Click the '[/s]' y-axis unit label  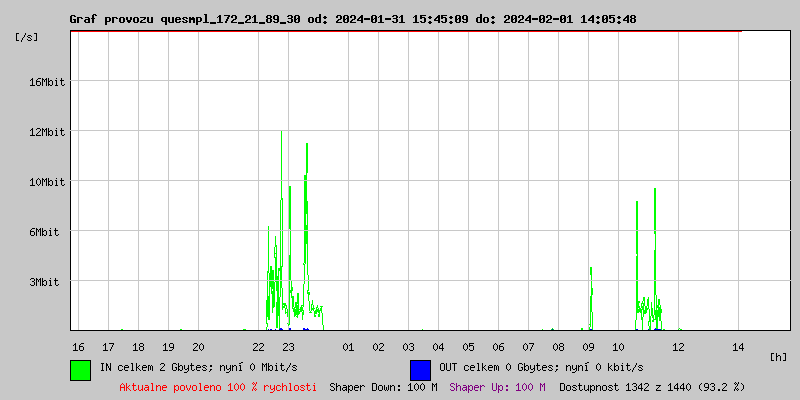[x=27, y=37]
